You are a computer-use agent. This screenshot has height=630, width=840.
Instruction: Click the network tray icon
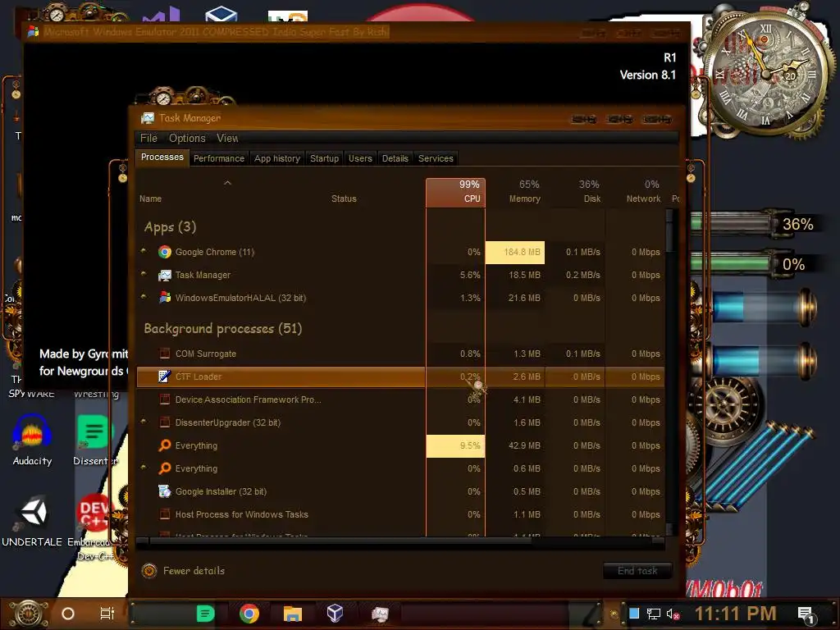tap(654, 614)
